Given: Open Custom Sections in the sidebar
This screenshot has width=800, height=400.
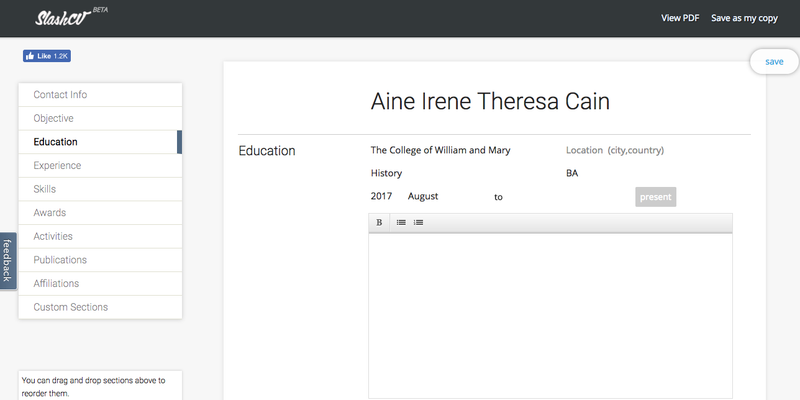Looking at the screenshot, I should click(101, 307).
